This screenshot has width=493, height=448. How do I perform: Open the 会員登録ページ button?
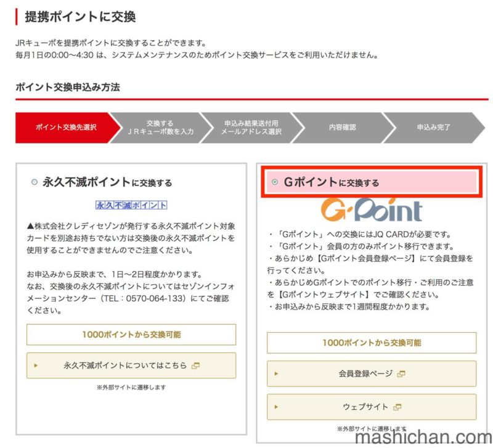click(372, 373)
